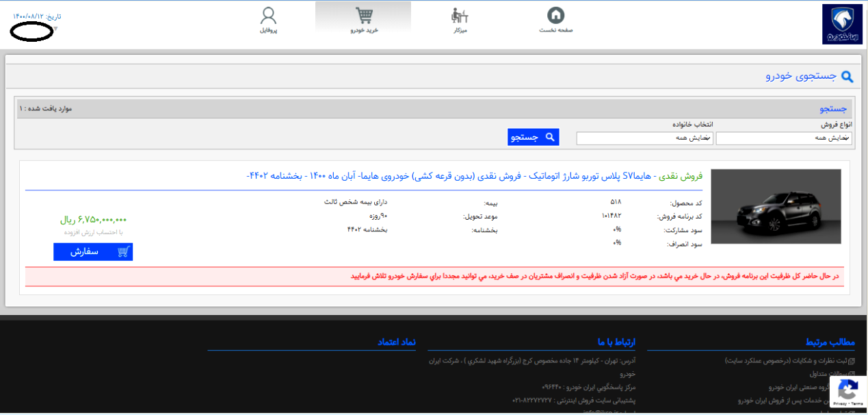The width and height of the screenshot is (868, 415).
Task: Click the دارای بیمه شخص ثالث insurance value
Action: [356, 202]
